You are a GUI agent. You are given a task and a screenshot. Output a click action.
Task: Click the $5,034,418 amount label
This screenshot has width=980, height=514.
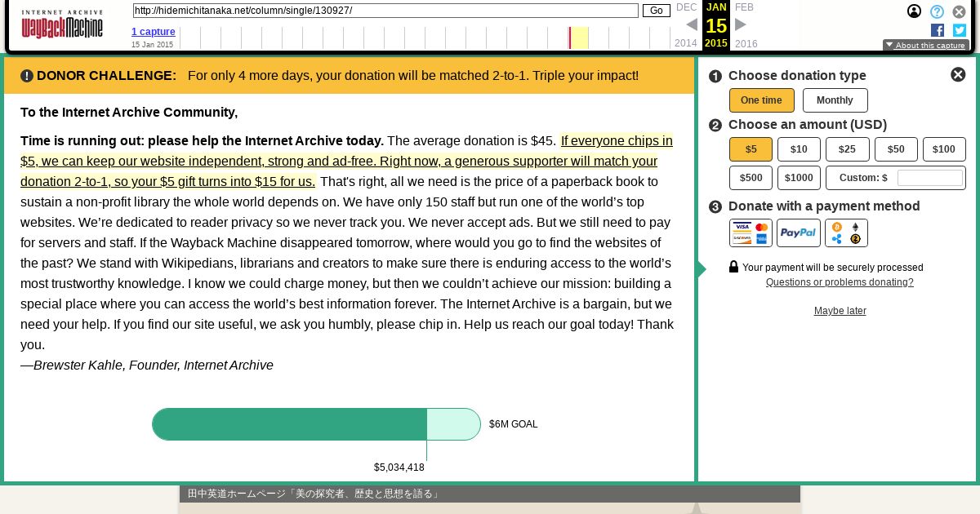point(399,467)
